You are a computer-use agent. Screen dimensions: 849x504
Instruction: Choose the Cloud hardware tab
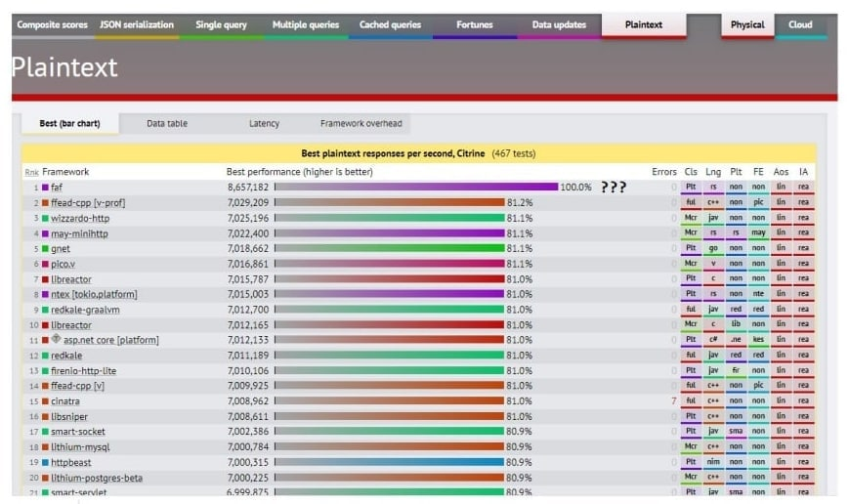pos(800,24)
